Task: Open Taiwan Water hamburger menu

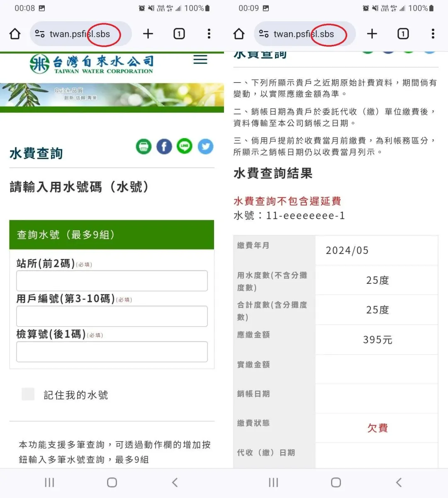Action: [x=200, y=59]
